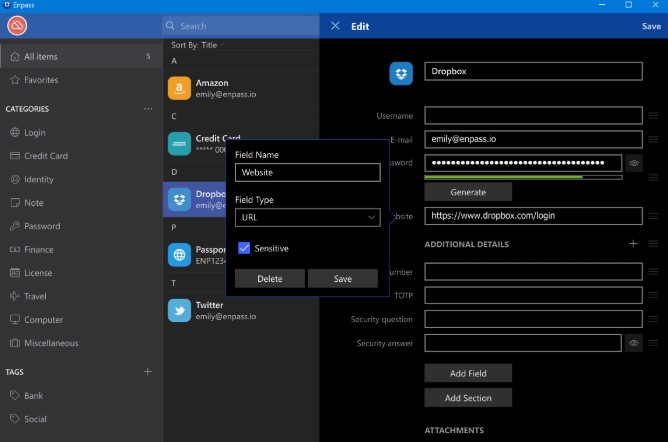Image resolution: width=668 pixels, height=442 pixels.
Task: Show Security answer with eye icon
Action: (x=634, y=343)
